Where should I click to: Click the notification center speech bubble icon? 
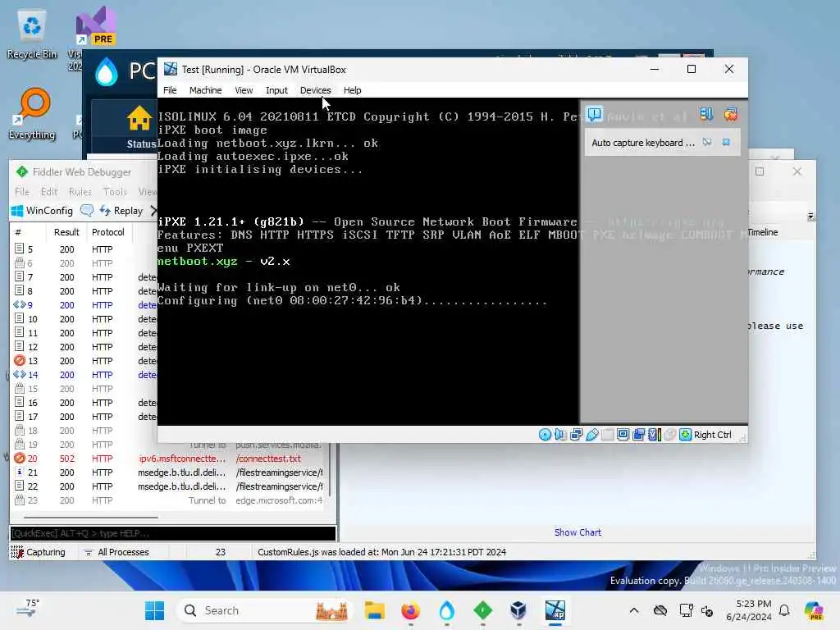pyautogui.click(x=595, y=114)
